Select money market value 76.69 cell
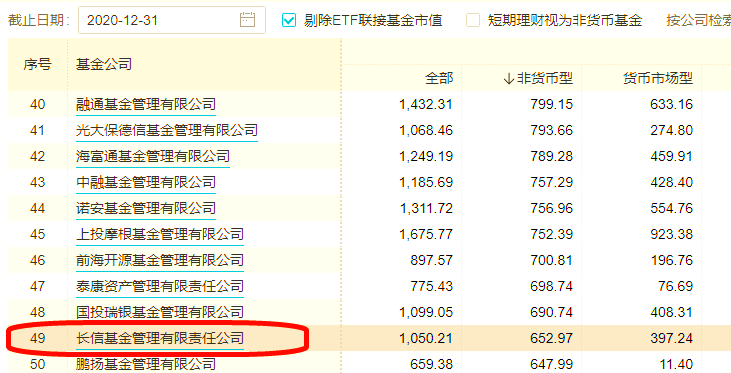The width and height of the screenshot is (731, 373). click(676, 286)
